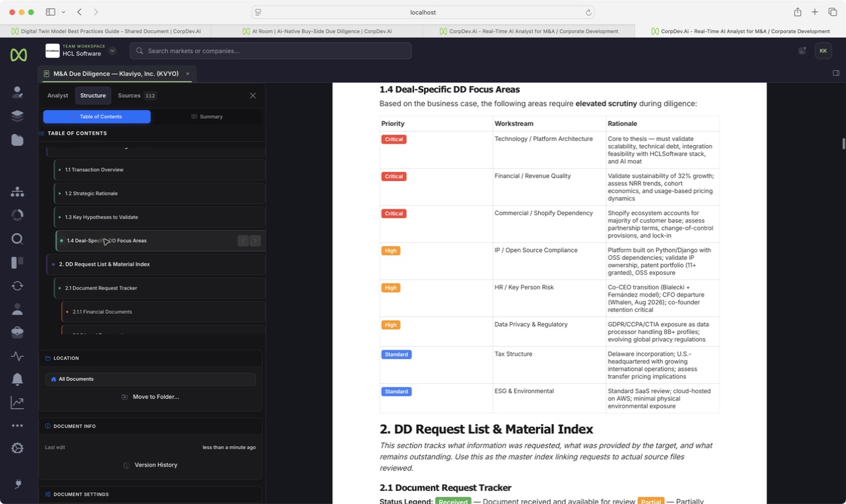This screenshot has width=846, height=504.
Task: Reload the localhost page
Action: (589, 12)
